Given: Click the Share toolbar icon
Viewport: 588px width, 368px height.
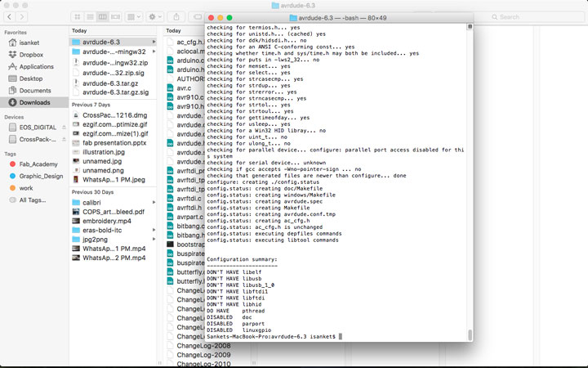Looking at the screenshot, I should click(x=176, y=17).
